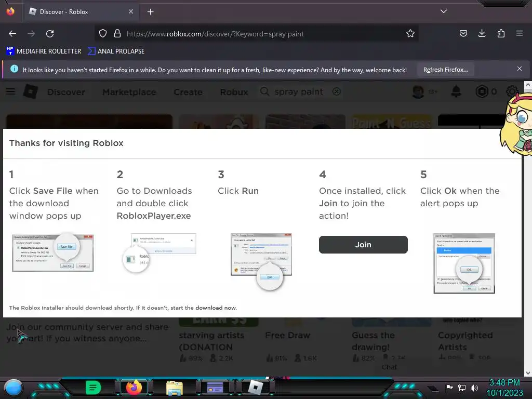
Task: Open the starving artists game title
Action: (211, 341)
